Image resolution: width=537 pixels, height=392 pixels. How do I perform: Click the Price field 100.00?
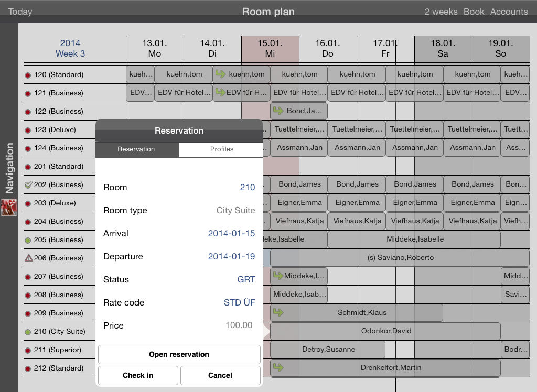[239, 325]
